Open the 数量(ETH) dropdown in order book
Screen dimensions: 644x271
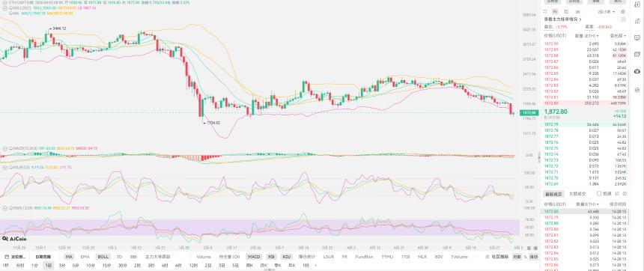[588, 36]
